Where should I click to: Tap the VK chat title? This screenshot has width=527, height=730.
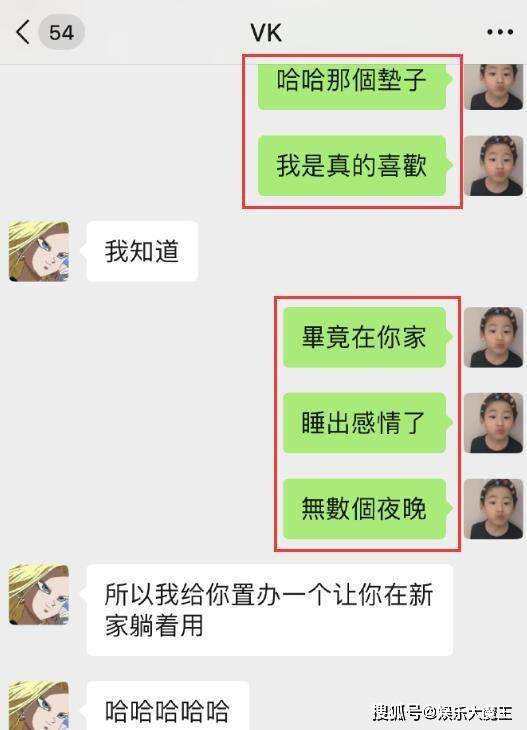pyautogui.click(x=266, y=33)
